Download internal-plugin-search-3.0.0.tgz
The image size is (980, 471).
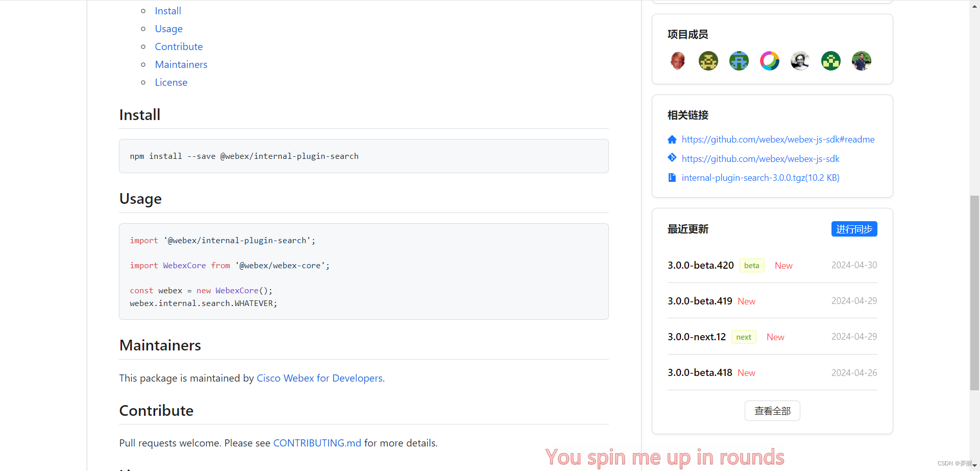760,177
